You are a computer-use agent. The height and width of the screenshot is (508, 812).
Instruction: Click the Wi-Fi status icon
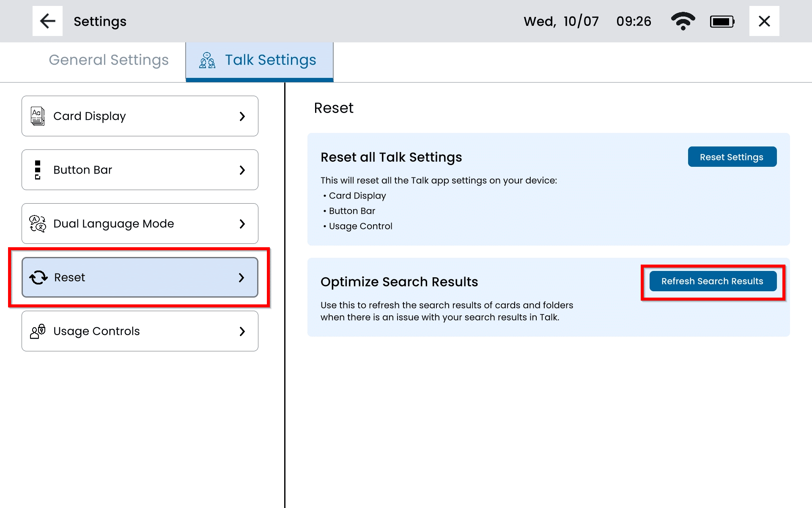(683, 21)
